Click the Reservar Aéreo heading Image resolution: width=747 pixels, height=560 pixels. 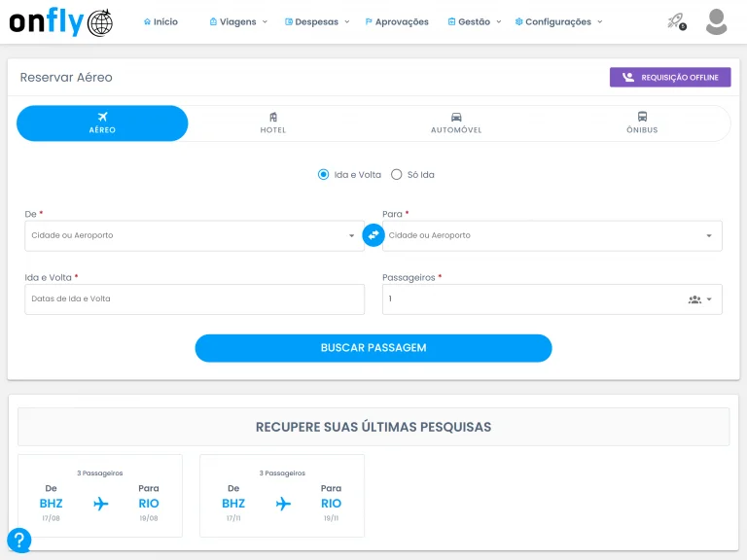66,77
